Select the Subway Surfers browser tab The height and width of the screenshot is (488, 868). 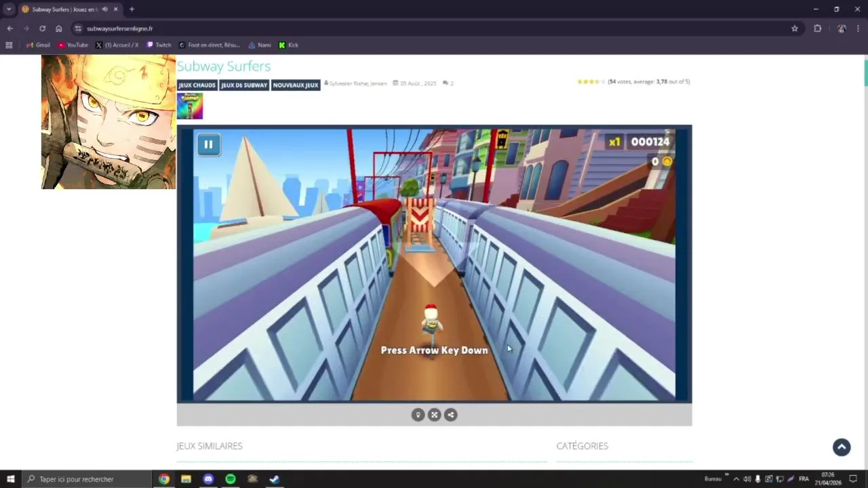click(x=71, y=9)
